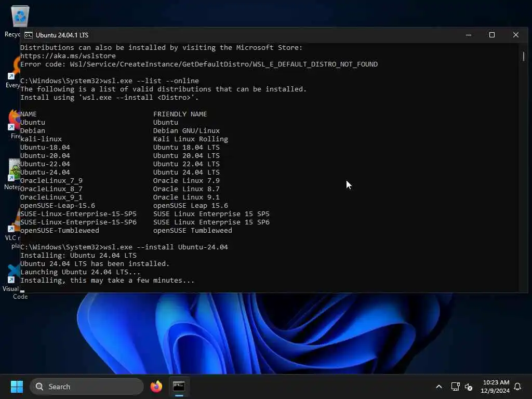Click the 'NAME' column header
Viewport: 532px width, 399px height.
[29, 114]
